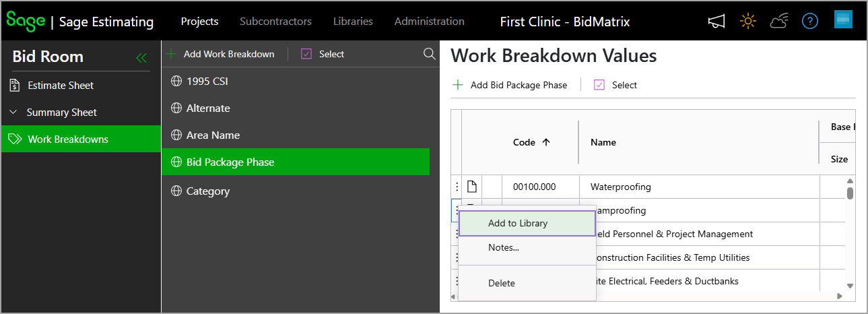The width and height of the screenshot is (868, 314).
Task: Click code cell 00100.000
Action: (x=541, y=187)
